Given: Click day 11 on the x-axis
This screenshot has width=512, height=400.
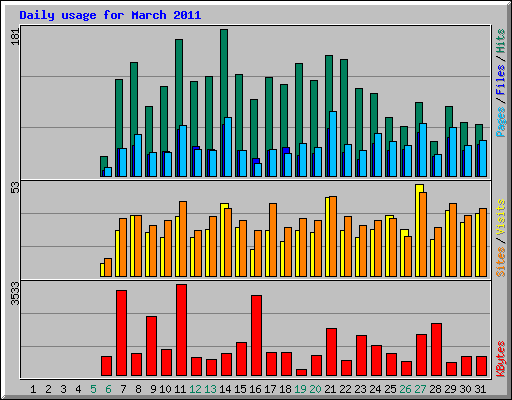Looking at the screenshot, I should (180, 389).
